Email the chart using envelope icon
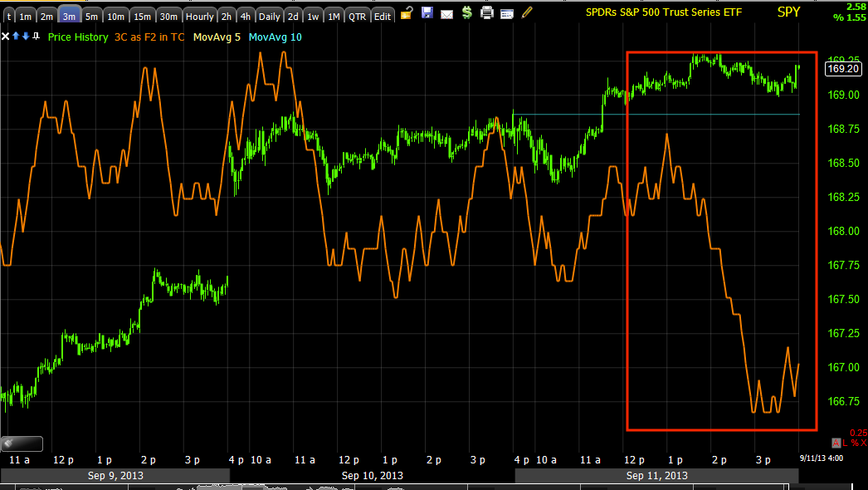This screenshot has height=490, width=868. tap(446, 14)
